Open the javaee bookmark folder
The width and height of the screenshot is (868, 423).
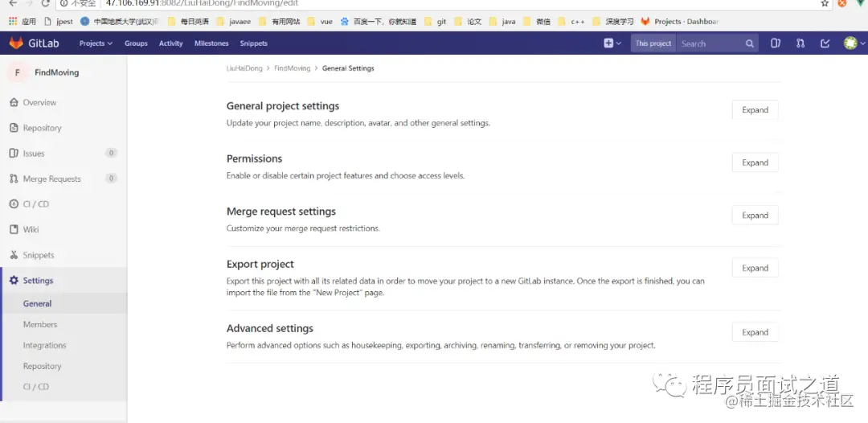[x=234, y=22]
